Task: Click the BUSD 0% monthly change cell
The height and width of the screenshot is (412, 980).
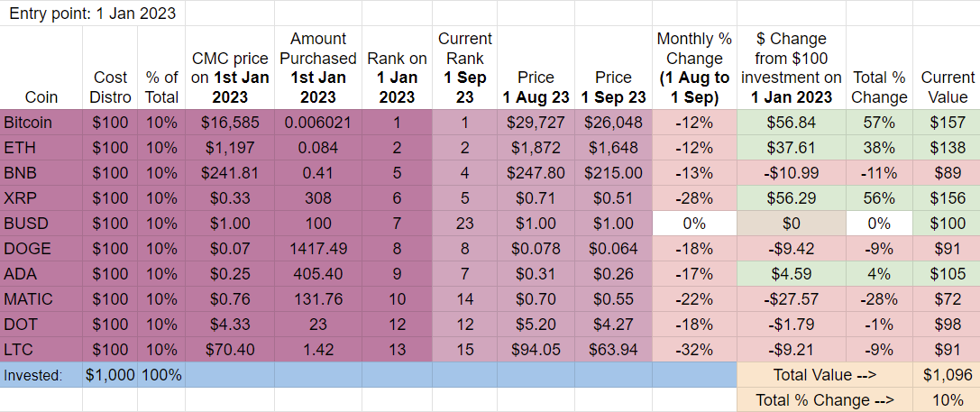Action: tap(694, 224)
